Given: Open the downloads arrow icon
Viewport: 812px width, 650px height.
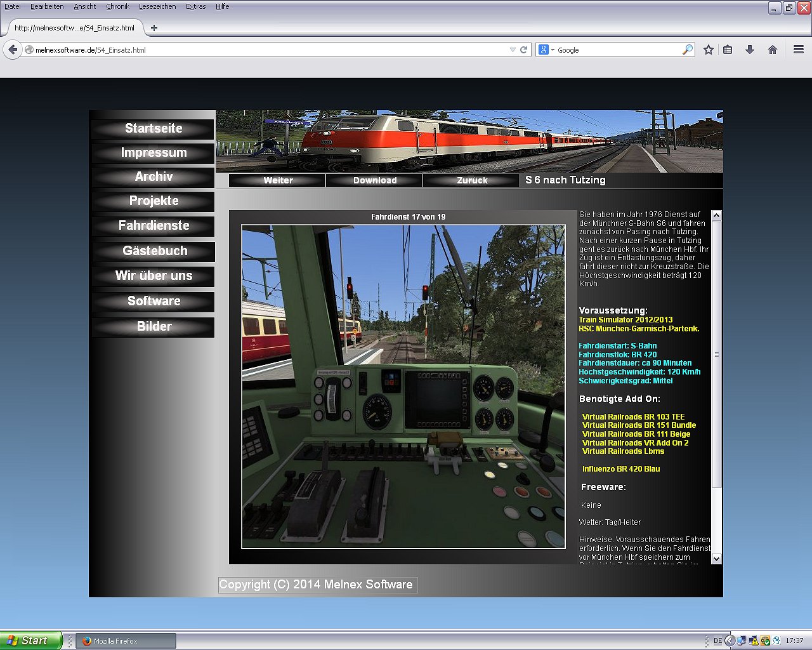Looking at the screenshot, I should (750, 50).
